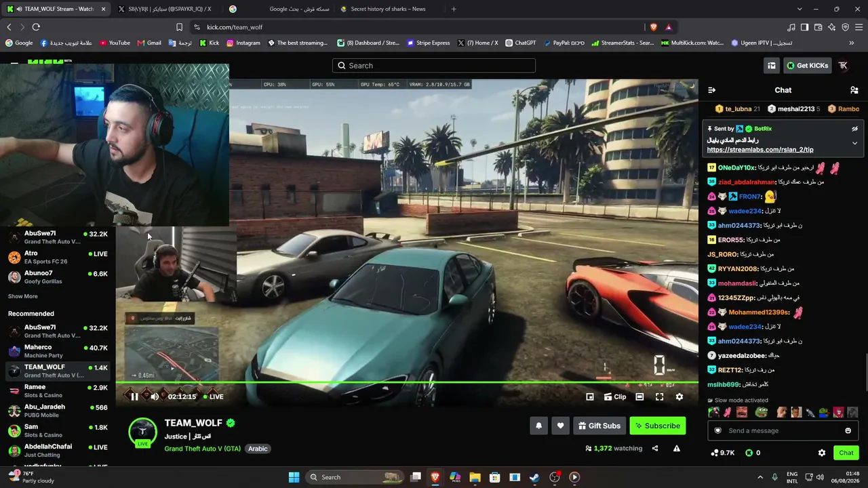Select the Arabic language tag
The width and height of the screenshot is (868, 488).
coord(258,449)
